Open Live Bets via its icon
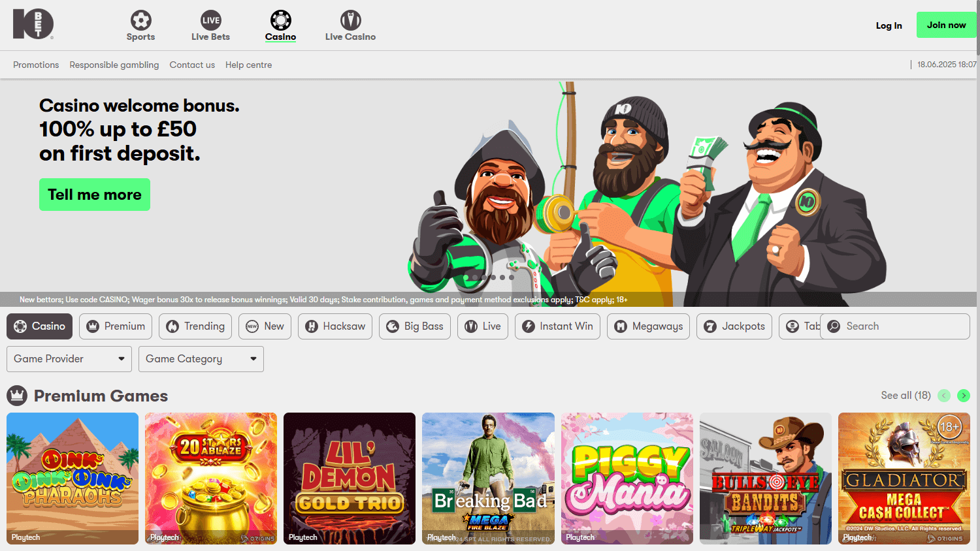 tap(210, 19)
